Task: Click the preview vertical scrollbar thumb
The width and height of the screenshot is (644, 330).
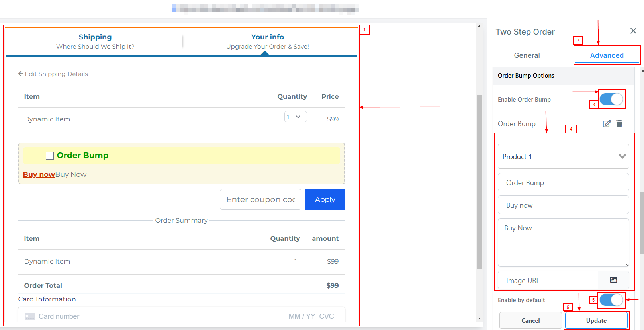Action: [x=479, y=182]
